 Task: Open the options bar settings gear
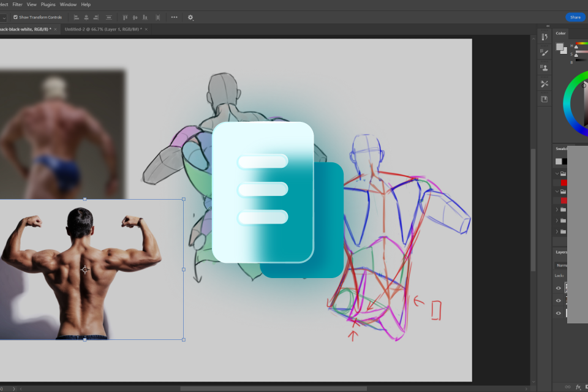pos(190,17)
